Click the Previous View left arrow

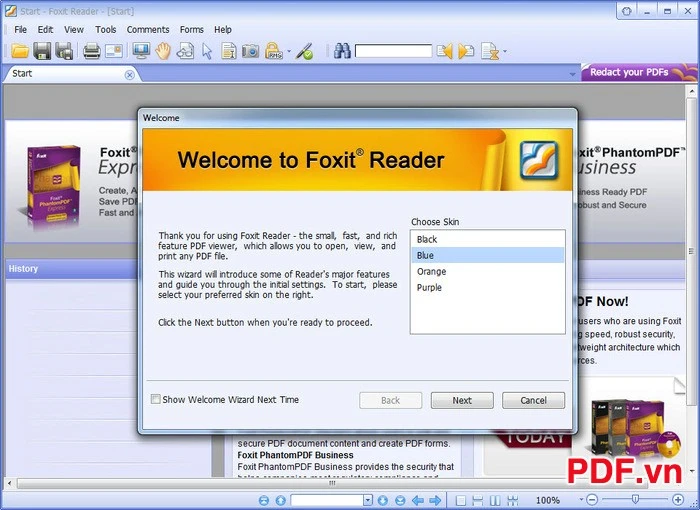pyautogui.click(x=417, y=500)
